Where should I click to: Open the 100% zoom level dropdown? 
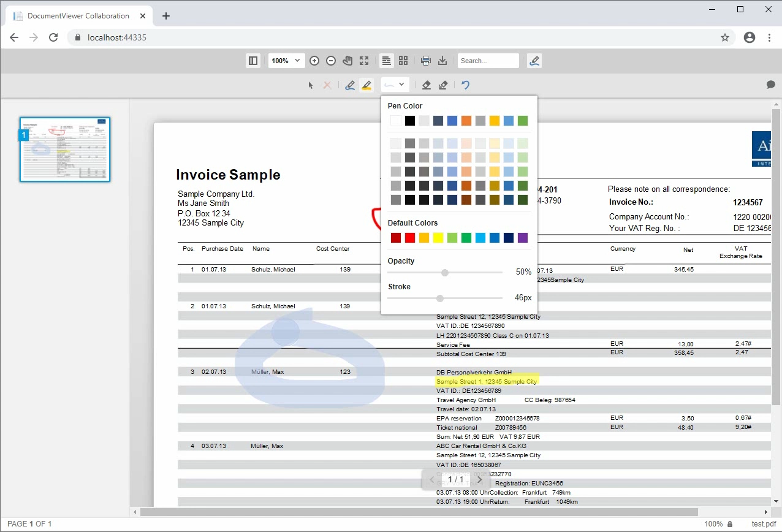[x=287, y=61]
